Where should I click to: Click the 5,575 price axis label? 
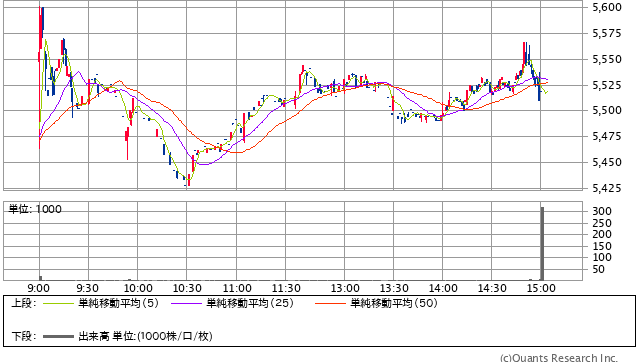point(607,33)
